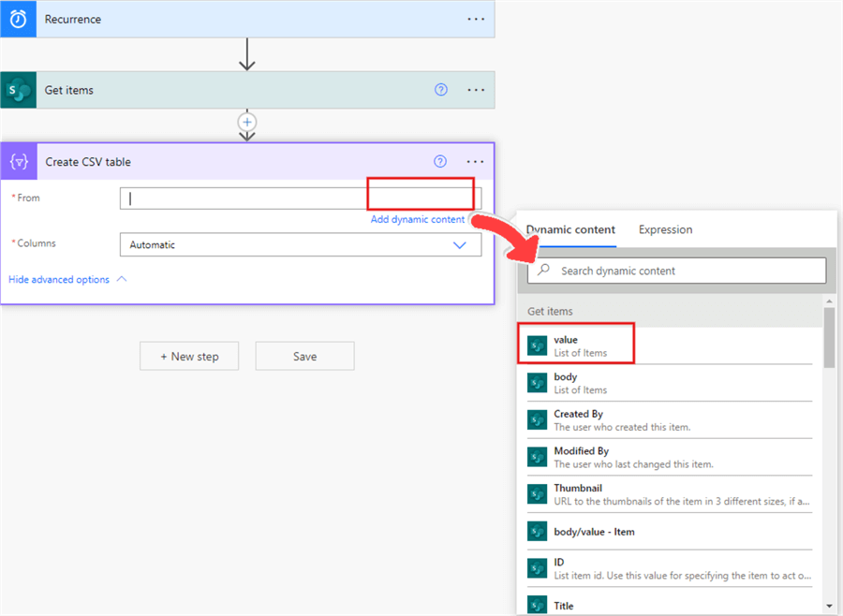Screen dimensions: 843x616
Task: Click the New step button
Action: click(189, 357)
